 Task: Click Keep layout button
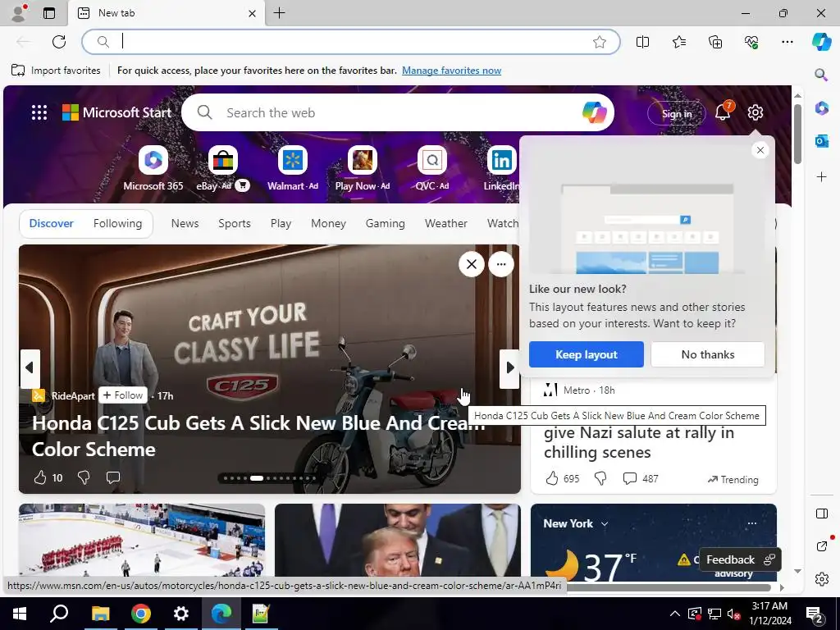coord(586,354)
